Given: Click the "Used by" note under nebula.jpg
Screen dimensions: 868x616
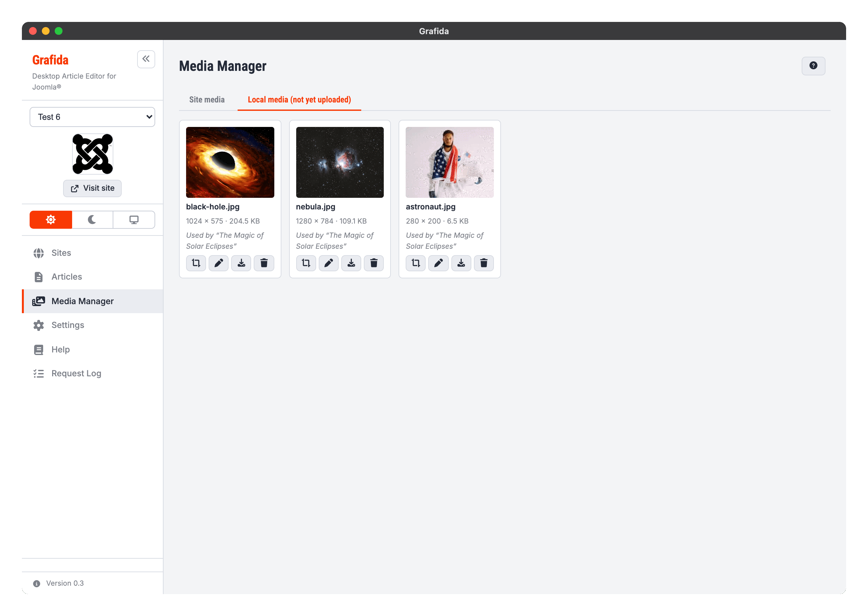Looking at the screenshot, I should pos(335,241).
